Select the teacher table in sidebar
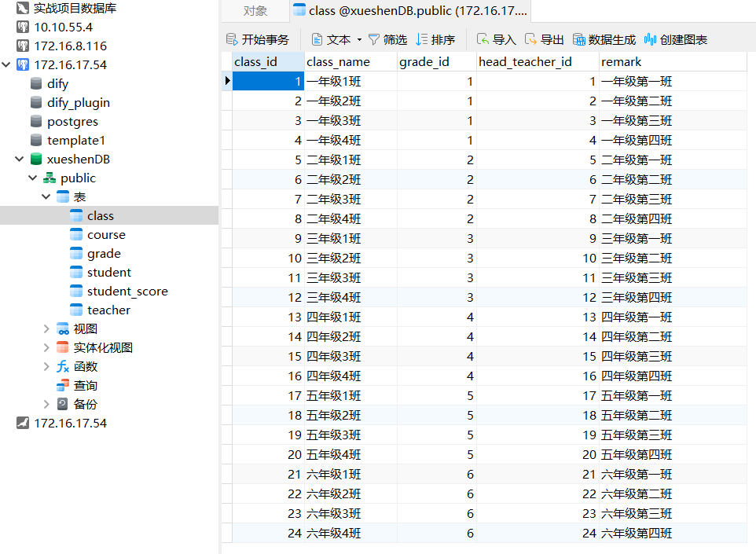The width and height of the screenshot is (756, 554). point(108,310)
